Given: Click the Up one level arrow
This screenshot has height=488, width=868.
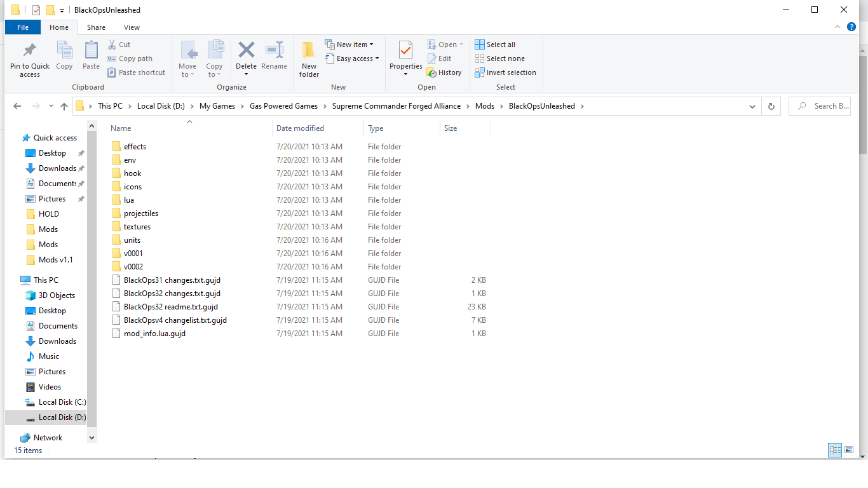Looking at the screenshot, I should click(64, 106).
